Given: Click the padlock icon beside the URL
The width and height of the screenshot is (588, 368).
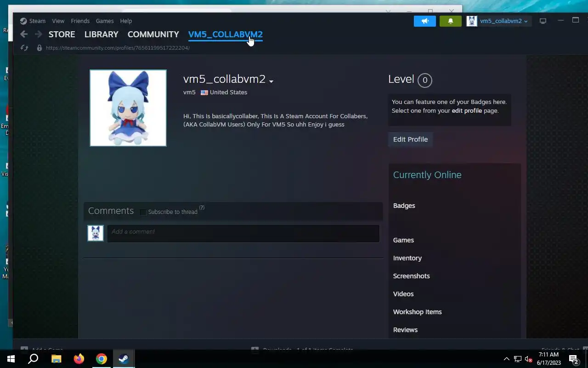Looking at the screenshot, I should (40, 48).
